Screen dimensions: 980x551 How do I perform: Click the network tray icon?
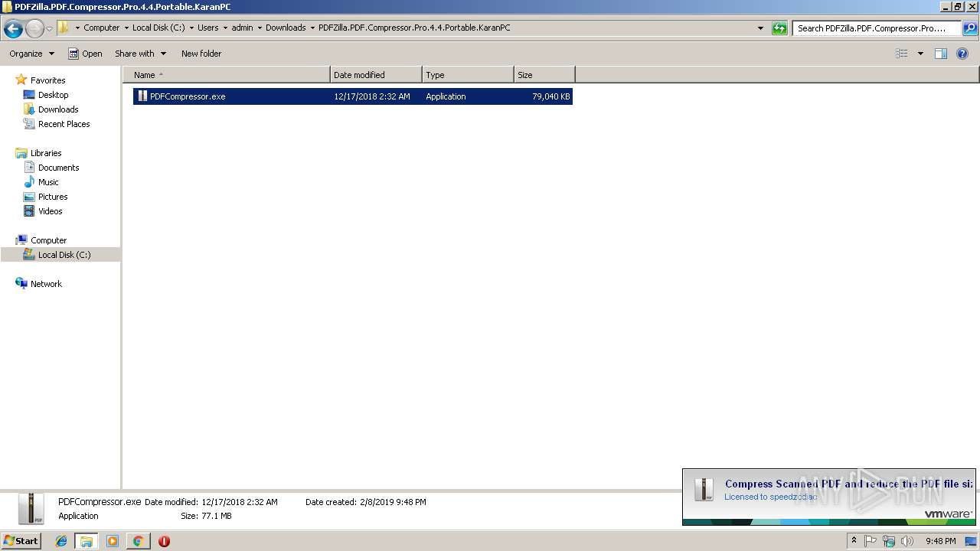[x=889, y=541]
